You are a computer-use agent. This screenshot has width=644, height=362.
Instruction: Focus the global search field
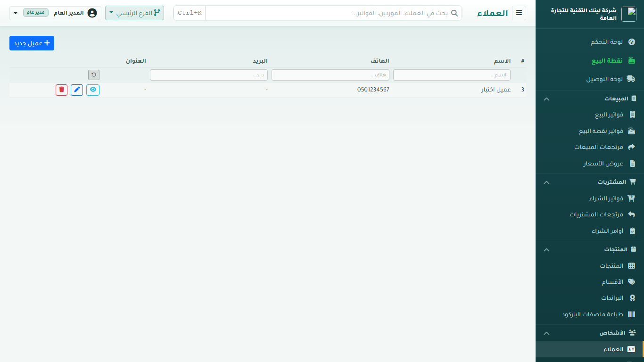[333, 13]
